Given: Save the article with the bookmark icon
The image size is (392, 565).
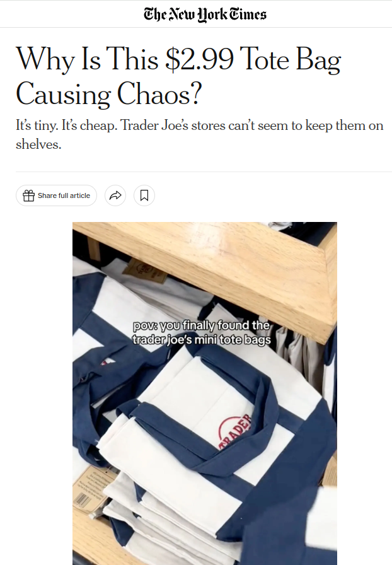Looking at the screenshot, I should pos(144,195).
